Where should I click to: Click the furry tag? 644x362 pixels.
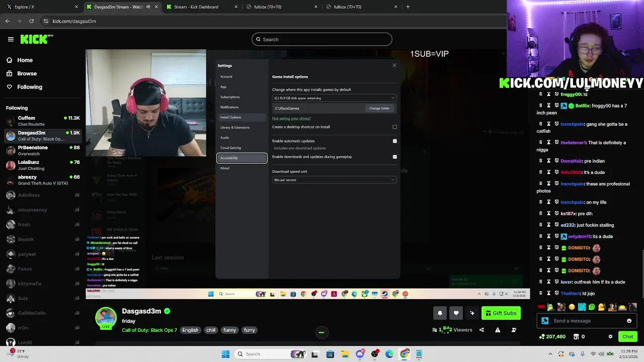coord(250,330)
